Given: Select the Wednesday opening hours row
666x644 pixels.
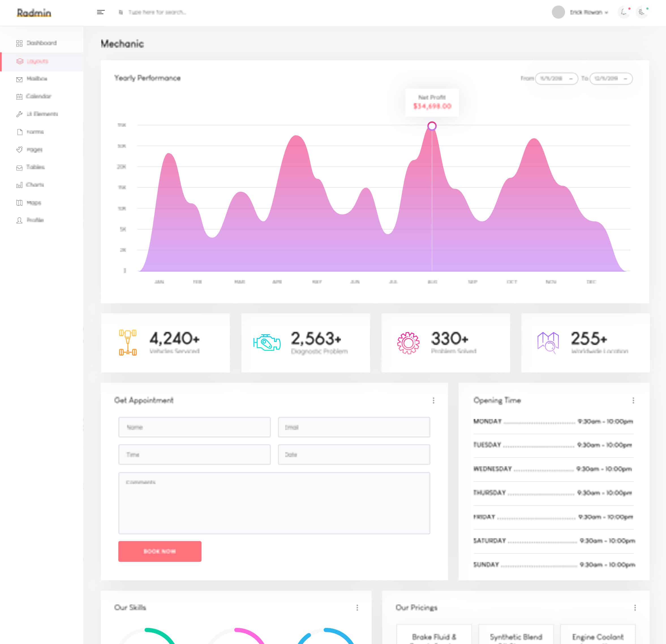Looking at the screenshot, I should (553, 469).
